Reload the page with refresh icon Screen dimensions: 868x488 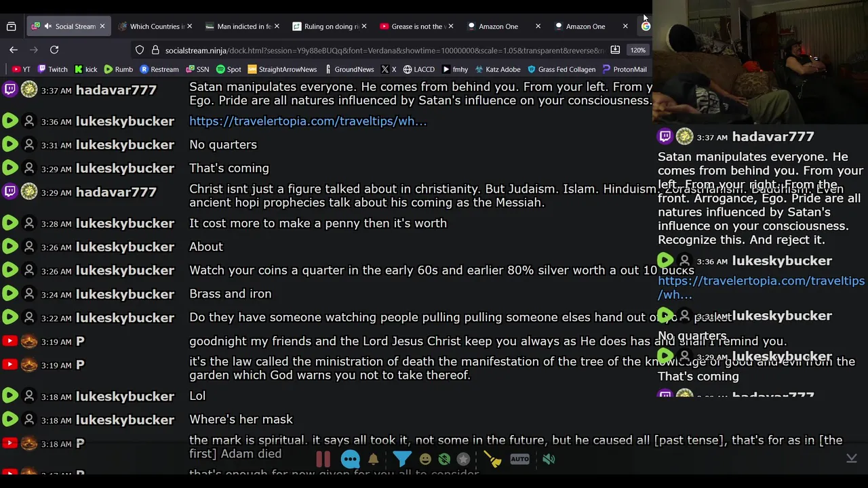coord(54,49)
